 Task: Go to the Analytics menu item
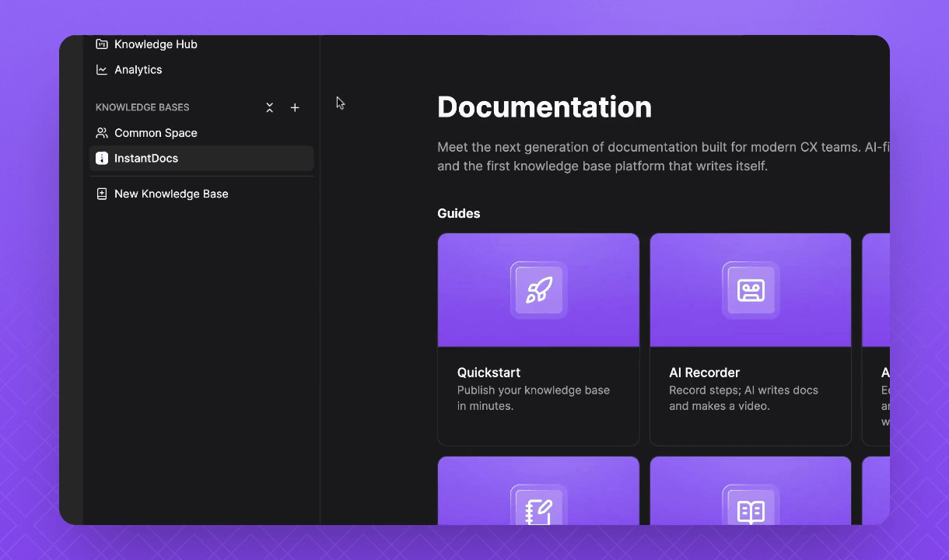[x=138, y=70]
